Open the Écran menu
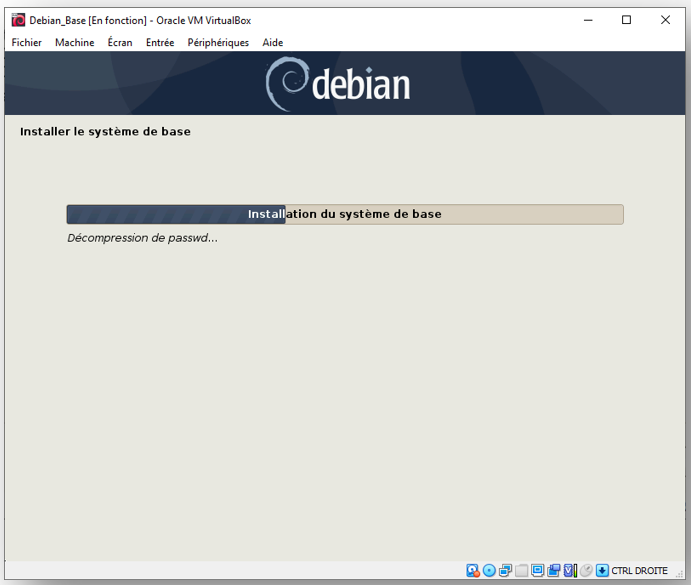This screenshot has height=585, width=691. click(120, 43)
